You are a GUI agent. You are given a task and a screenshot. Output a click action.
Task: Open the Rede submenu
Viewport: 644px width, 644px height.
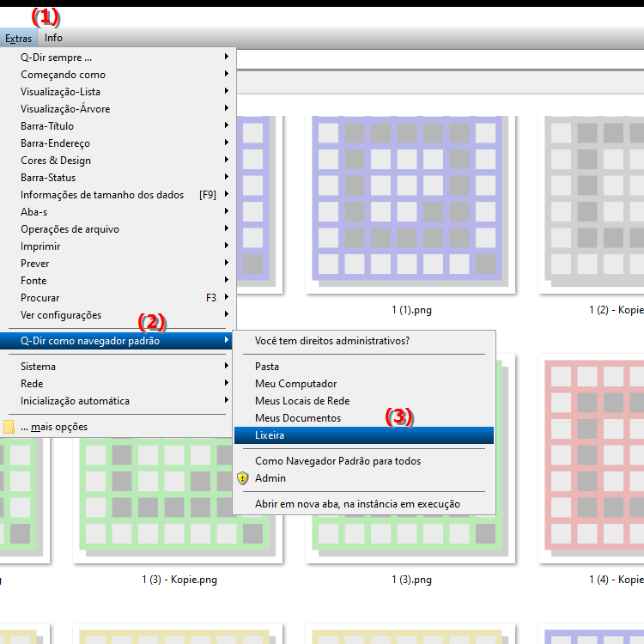[x=118, y=384]
